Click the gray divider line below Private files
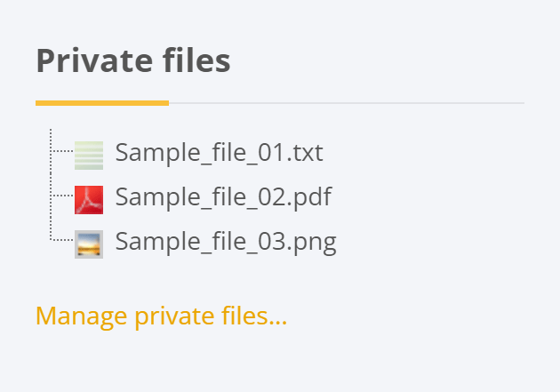This screenshot has width=560, height=392. coord(347,103)
